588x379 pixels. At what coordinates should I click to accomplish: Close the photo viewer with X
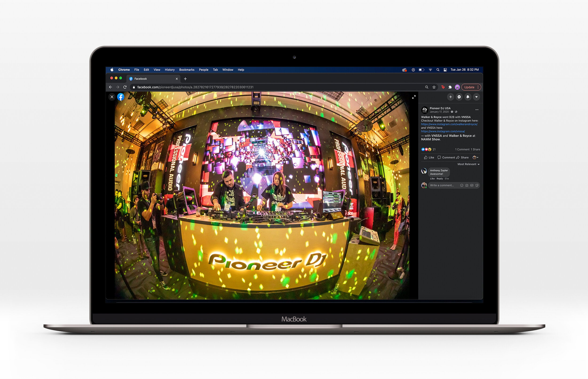(112, 97)
